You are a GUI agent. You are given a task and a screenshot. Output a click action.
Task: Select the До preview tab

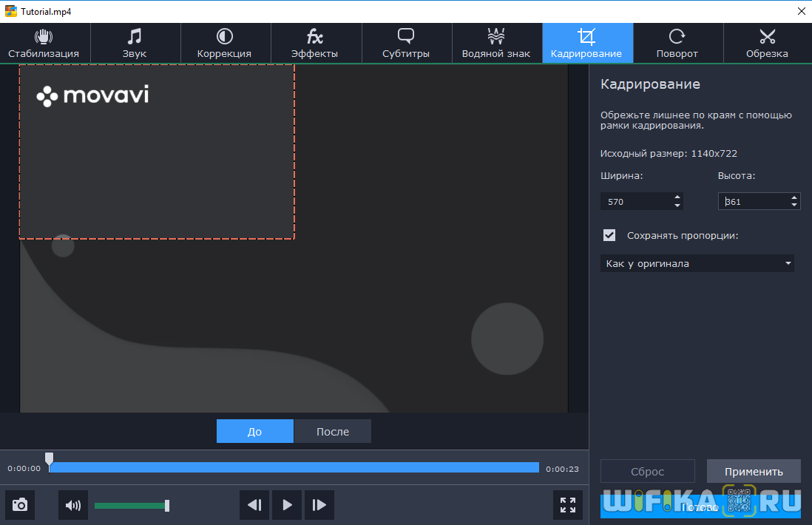(255, 431)
